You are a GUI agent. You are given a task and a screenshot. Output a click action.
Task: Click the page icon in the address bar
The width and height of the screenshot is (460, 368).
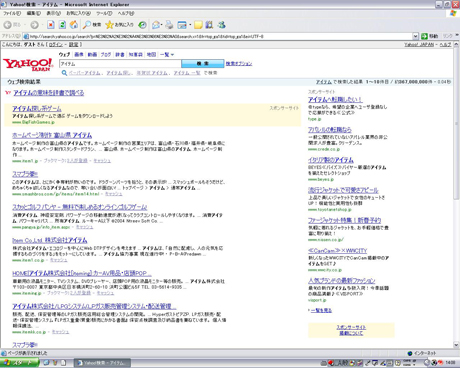(x=26, y=36)
